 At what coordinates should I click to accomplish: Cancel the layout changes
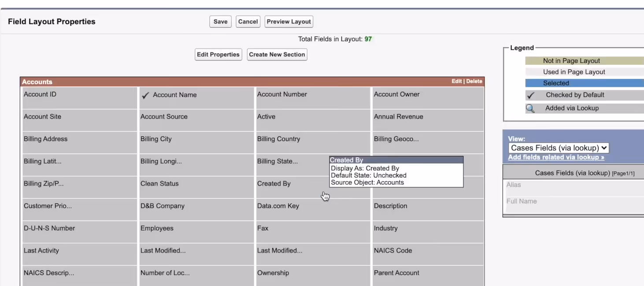click(x=248, y=21)
